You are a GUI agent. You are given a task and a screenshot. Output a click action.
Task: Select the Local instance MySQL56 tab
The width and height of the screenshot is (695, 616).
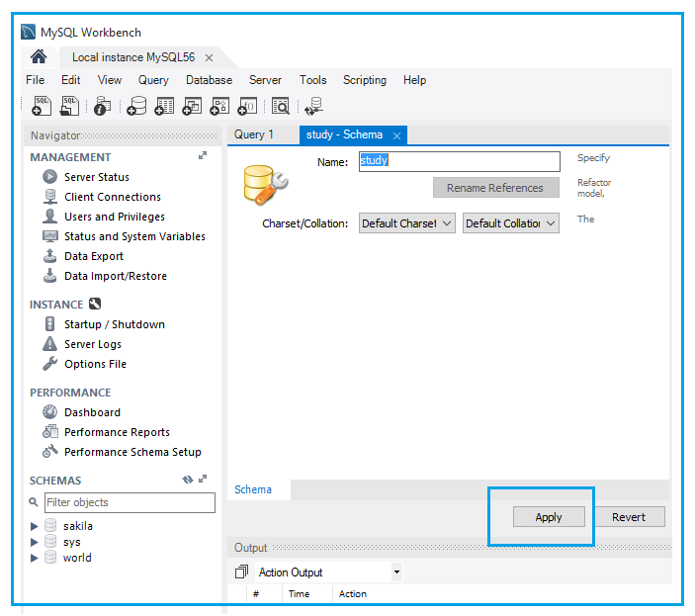point(133,57)
